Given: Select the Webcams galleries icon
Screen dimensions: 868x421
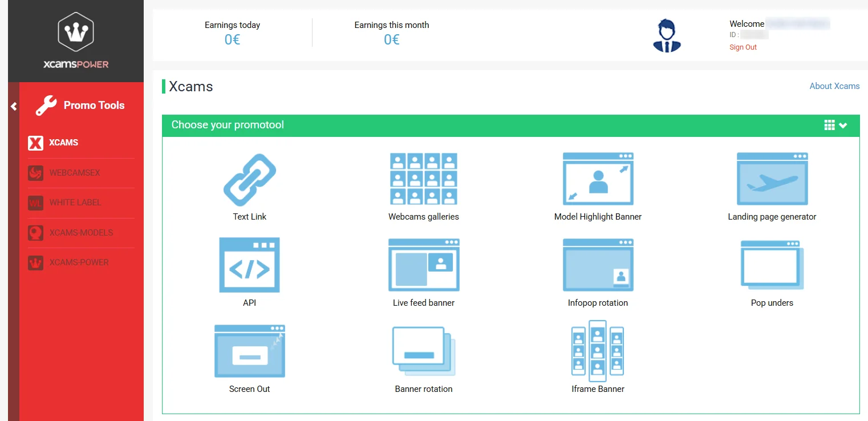Looking at the screenshot, I should tap(423, 179).
